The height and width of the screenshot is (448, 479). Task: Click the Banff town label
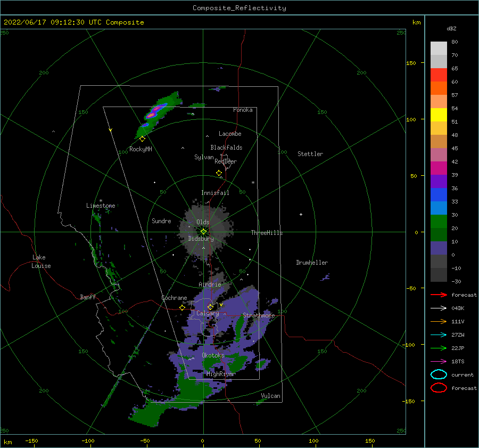point(88,297)
